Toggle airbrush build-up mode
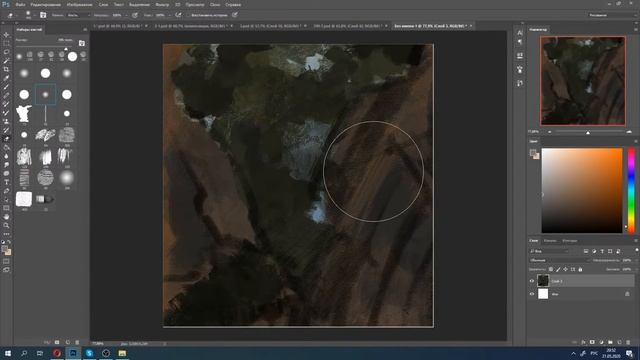 pyautogui.click(x=178, y=15)
